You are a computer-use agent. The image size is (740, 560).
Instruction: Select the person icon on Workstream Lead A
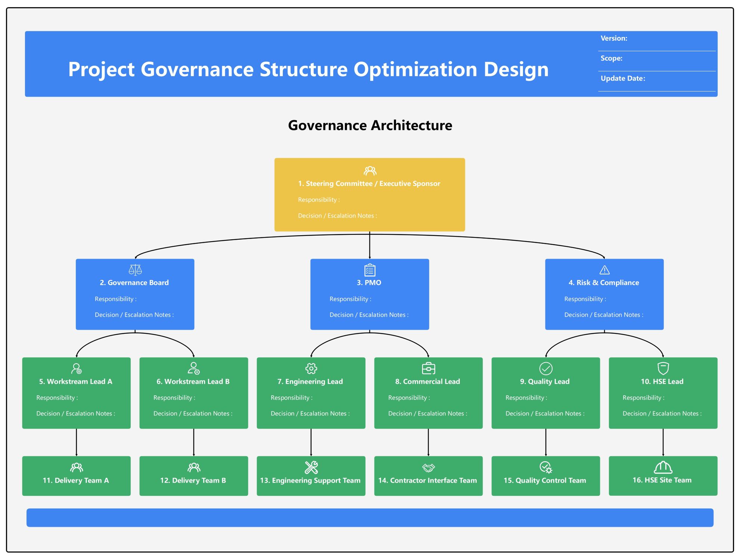point(77,368)
